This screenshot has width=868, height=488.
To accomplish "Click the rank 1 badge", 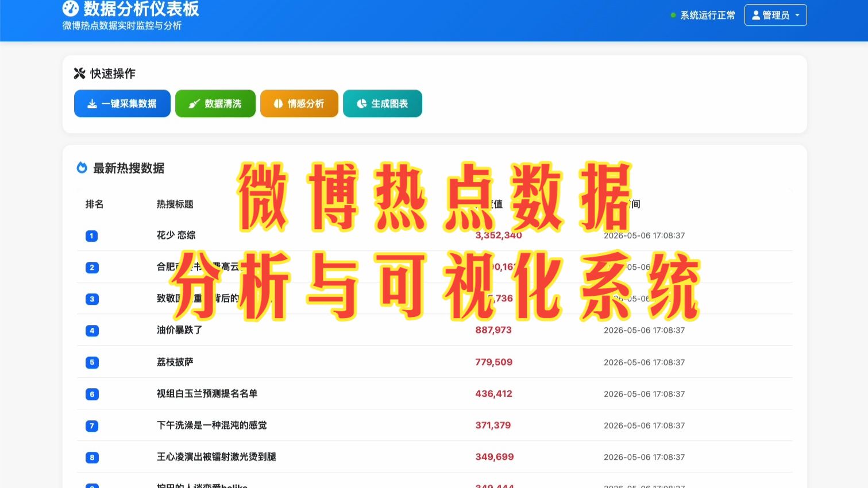I will tap(91, 236).
